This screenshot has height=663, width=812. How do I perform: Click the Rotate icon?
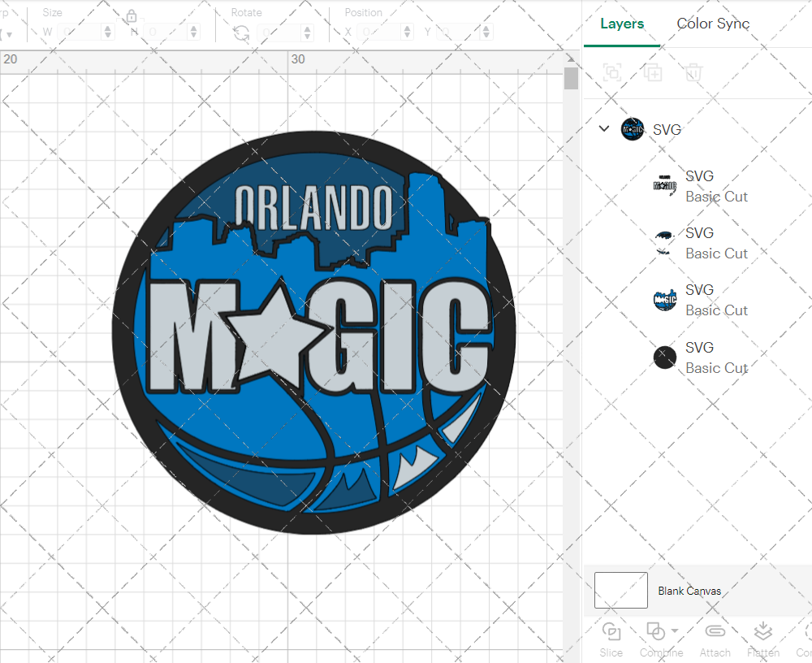(x=241, y=33)
